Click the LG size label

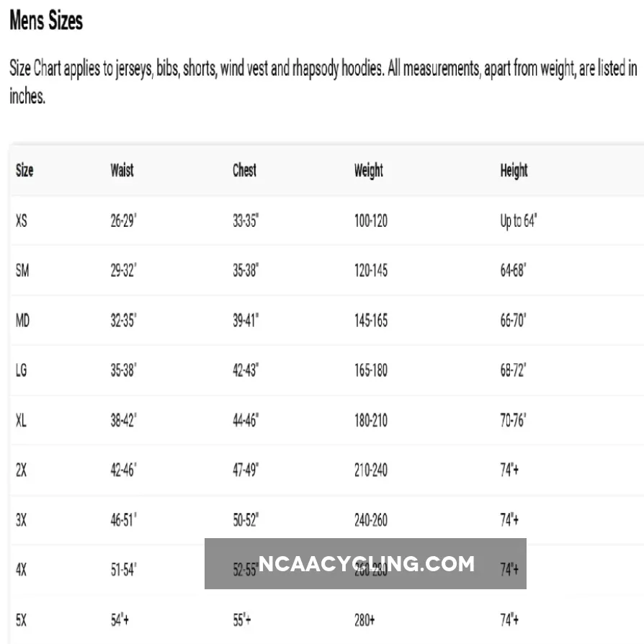(22, 370)
